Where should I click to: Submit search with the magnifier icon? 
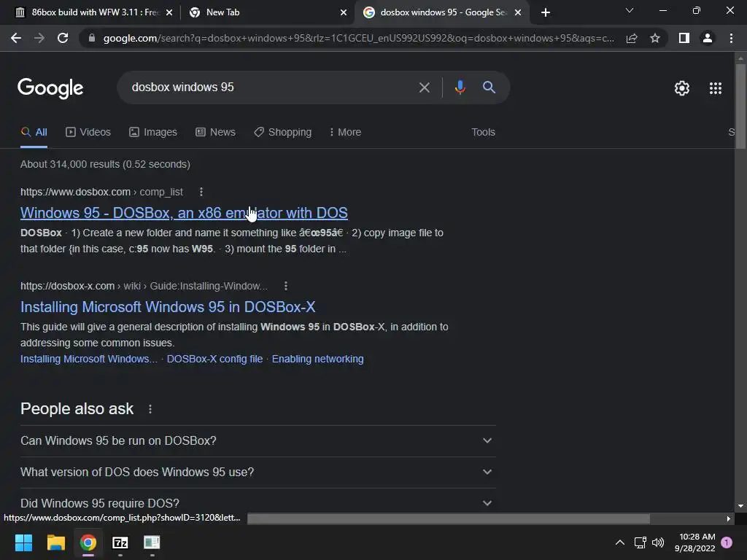click(489, 87)
